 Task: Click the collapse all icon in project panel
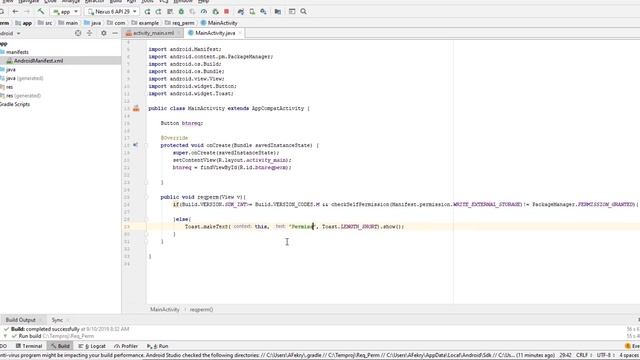point(89,33)
